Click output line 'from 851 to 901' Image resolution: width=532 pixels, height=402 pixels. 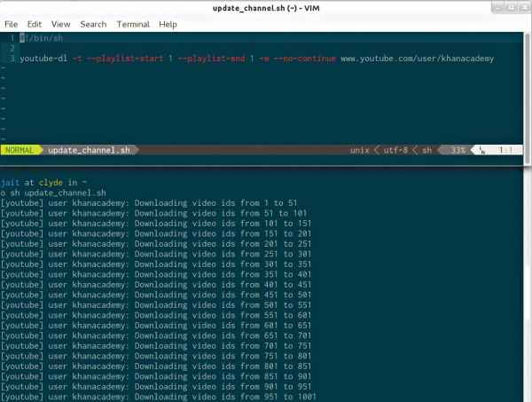pos(156,376)
